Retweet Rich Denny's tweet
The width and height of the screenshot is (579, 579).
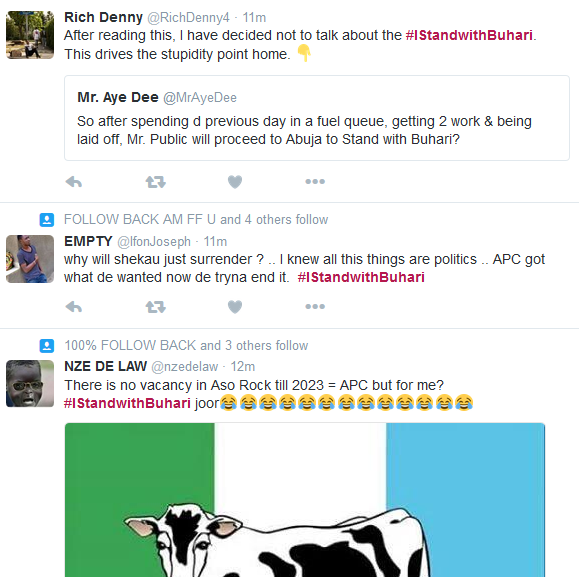155,182
